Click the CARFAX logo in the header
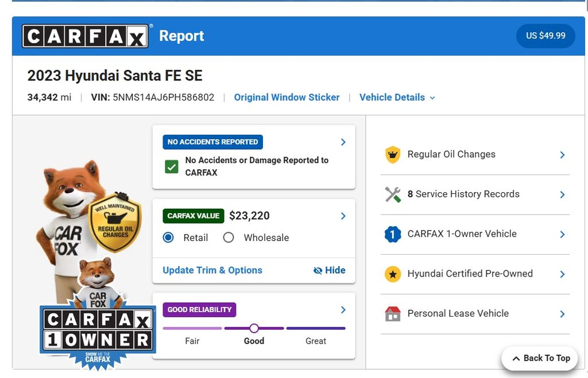588x378 pixels. tap(85, 36)
